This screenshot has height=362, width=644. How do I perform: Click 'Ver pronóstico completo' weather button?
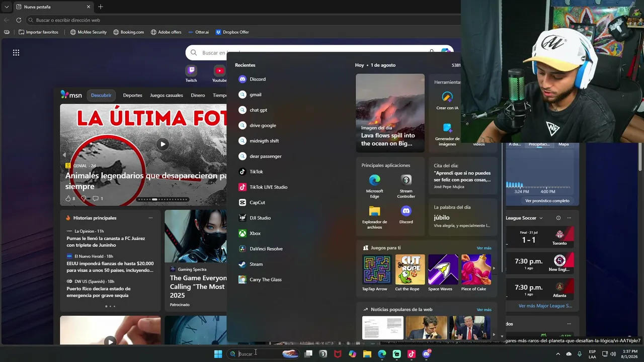(547, 201)
